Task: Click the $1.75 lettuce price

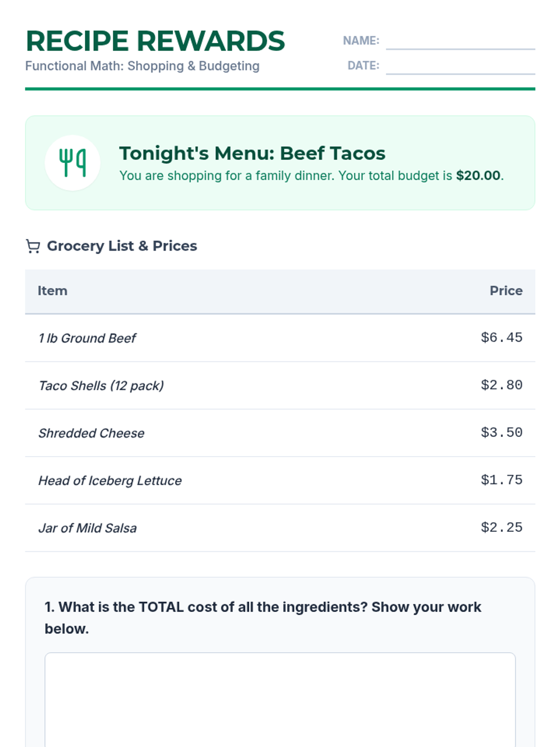Action: coord(501,480)
